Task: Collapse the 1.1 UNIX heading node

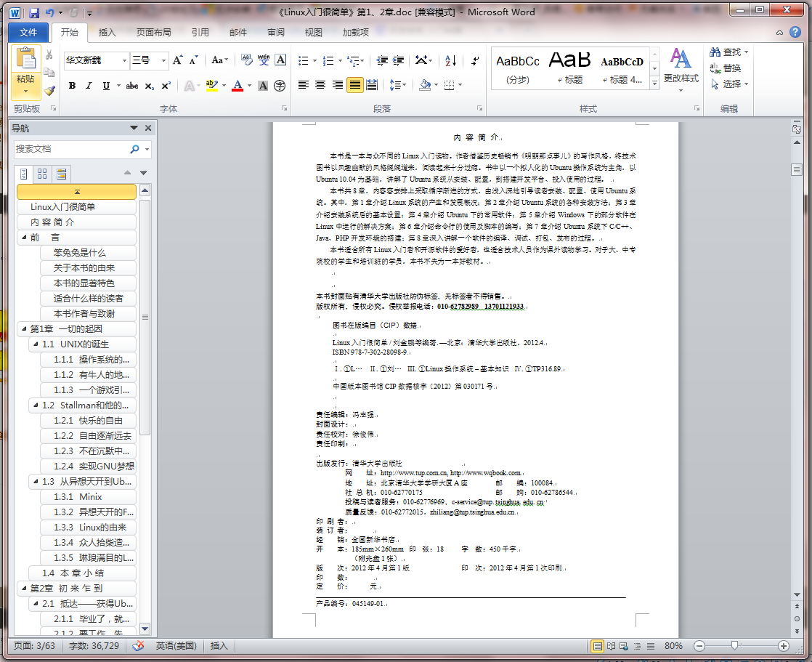Action: click(x=36, y=344)
